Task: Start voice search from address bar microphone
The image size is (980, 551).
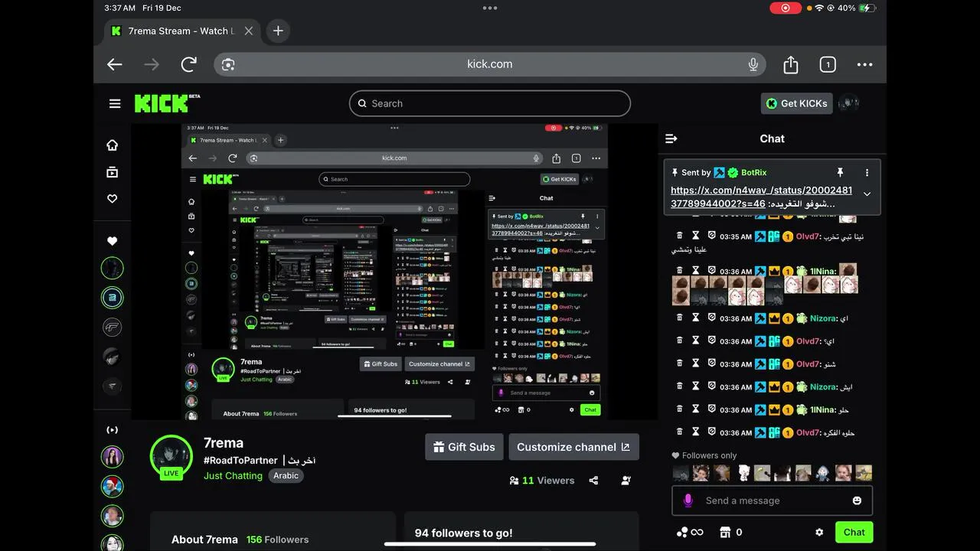Action: [x=753, y=64]
